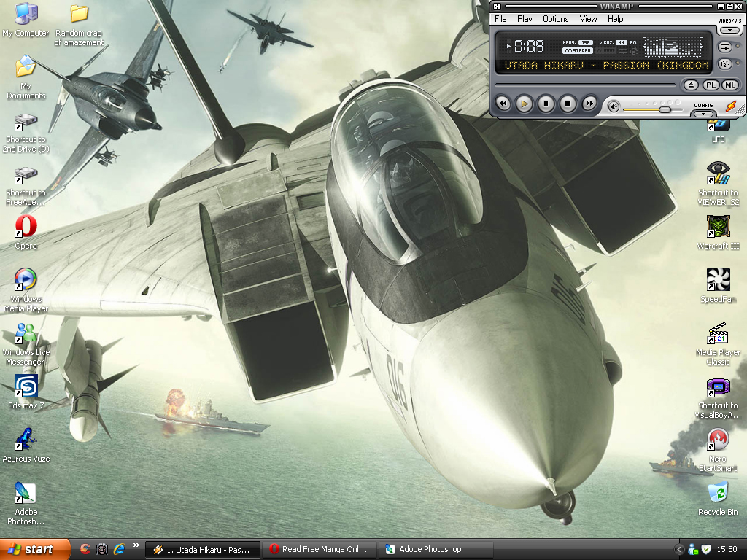The width and height of the screenshot is (747, 560).
Task: Select the My Computer desktop icon
Action: (x=26, y=20)
